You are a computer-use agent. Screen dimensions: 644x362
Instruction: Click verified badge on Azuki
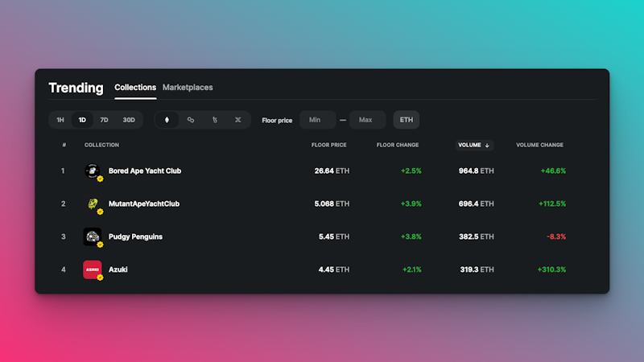100,278
